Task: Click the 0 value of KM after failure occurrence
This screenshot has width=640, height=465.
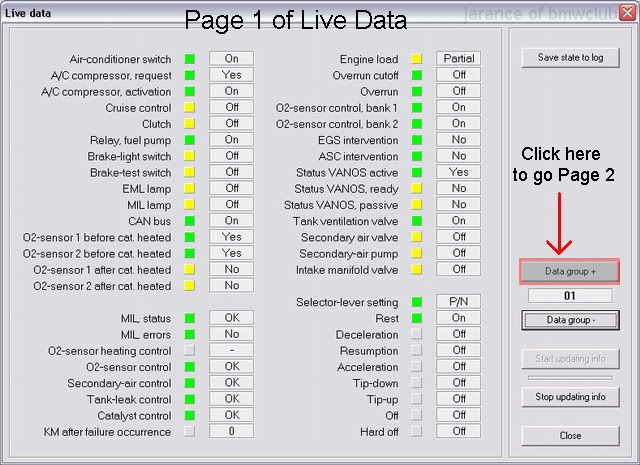Action: coord(231,431)
